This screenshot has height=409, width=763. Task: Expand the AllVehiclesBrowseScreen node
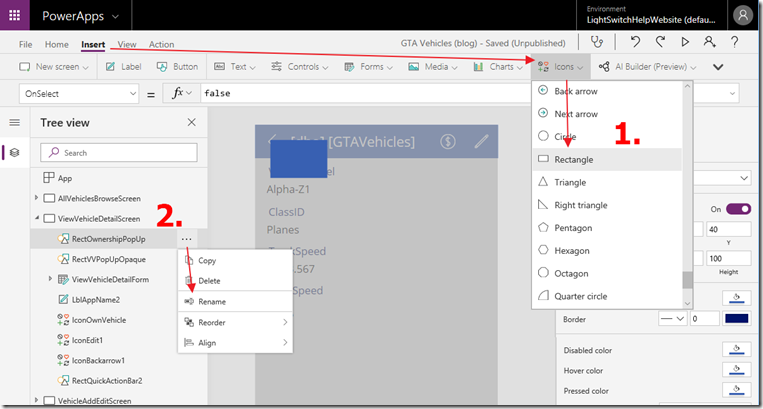coord(36,198)
